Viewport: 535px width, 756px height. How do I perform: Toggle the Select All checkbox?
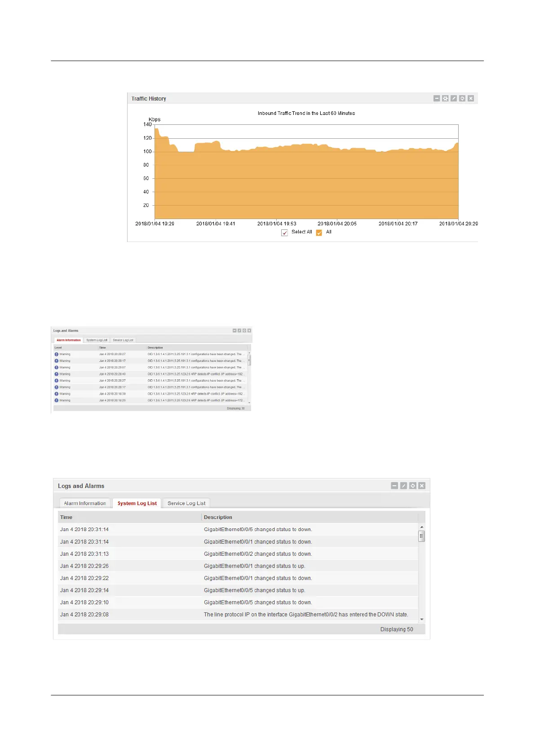284,233
